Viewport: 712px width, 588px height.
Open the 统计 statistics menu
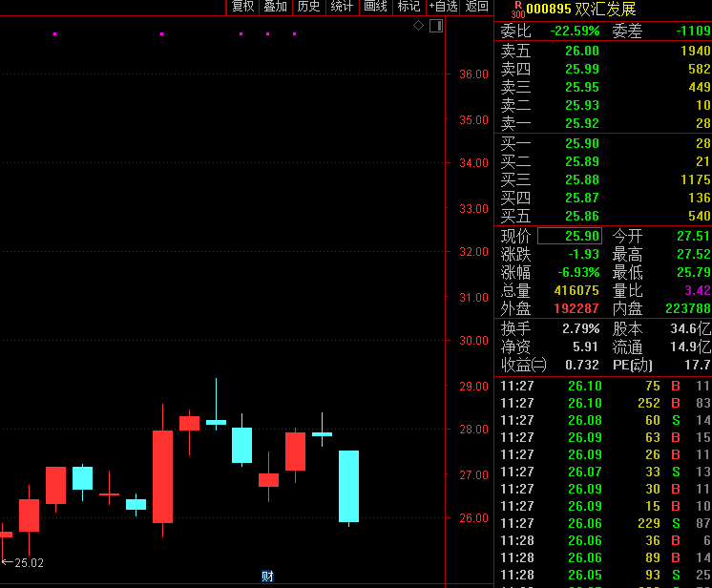341,7
